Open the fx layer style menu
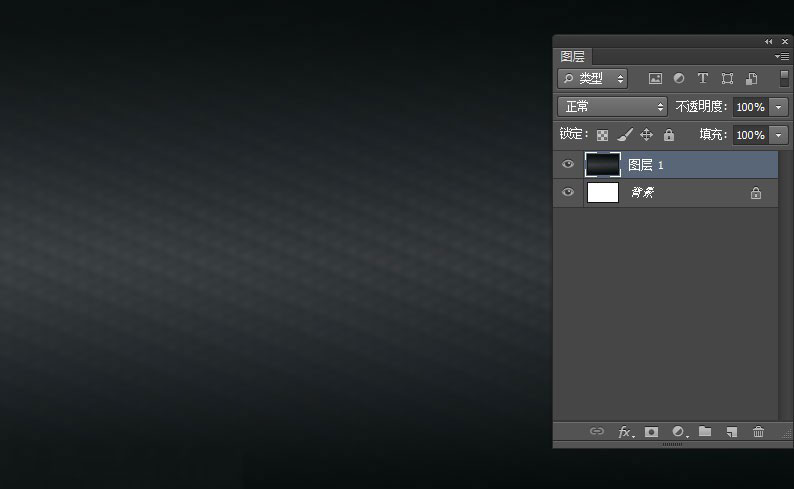Screen dimensions: 794x489 pos(626,432)
